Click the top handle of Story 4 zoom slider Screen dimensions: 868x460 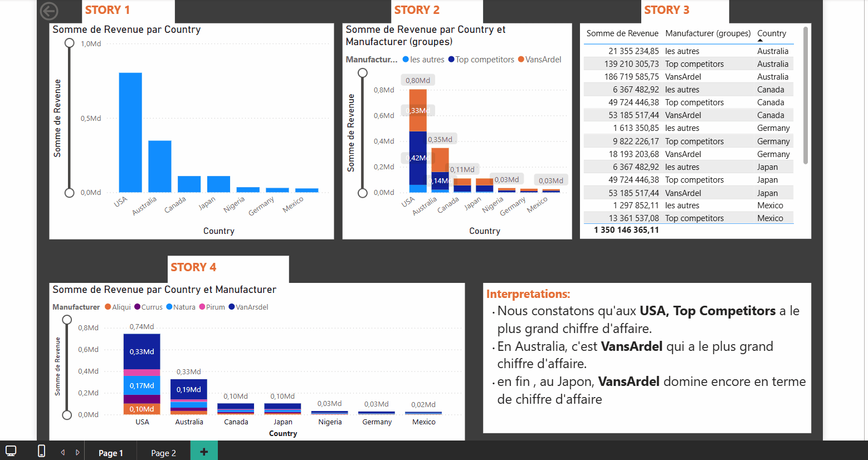[x=67, y=320]
